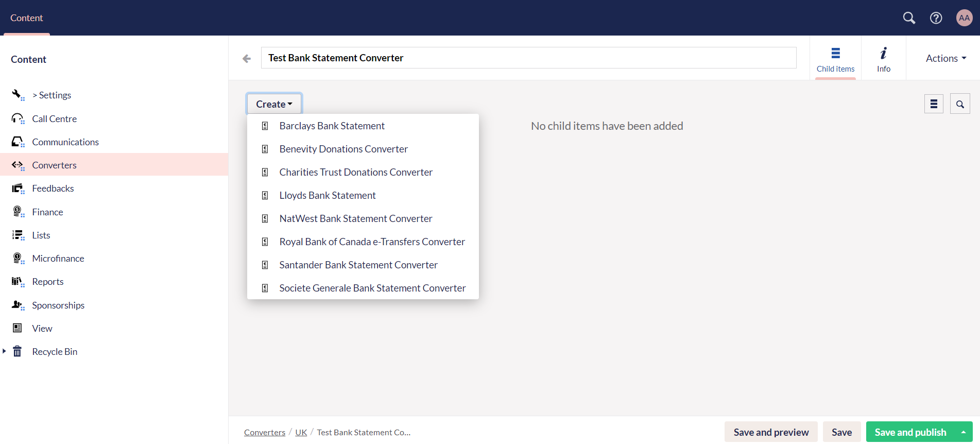
Task: Choose Benevity Donations Converter menu entry
Action: tap(363, 149)
